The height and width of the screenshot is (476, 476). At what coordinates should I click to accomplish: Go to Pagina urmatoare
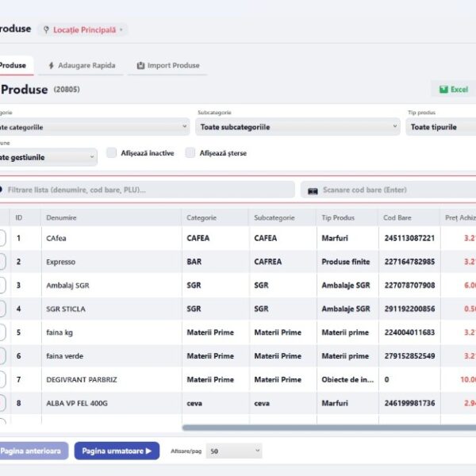click(x=117, y=451)
